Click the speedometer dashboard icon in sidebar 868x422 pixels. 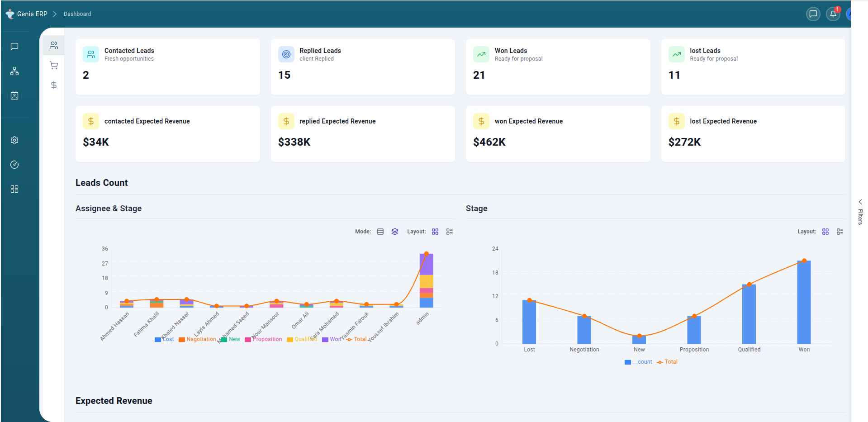click(14, 165)
